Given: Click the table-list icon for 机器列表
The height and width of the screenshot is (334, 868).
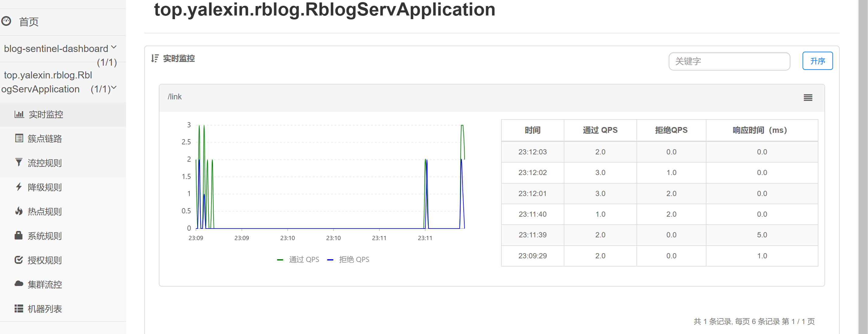Looking at the screenshot, I should 19,308.
